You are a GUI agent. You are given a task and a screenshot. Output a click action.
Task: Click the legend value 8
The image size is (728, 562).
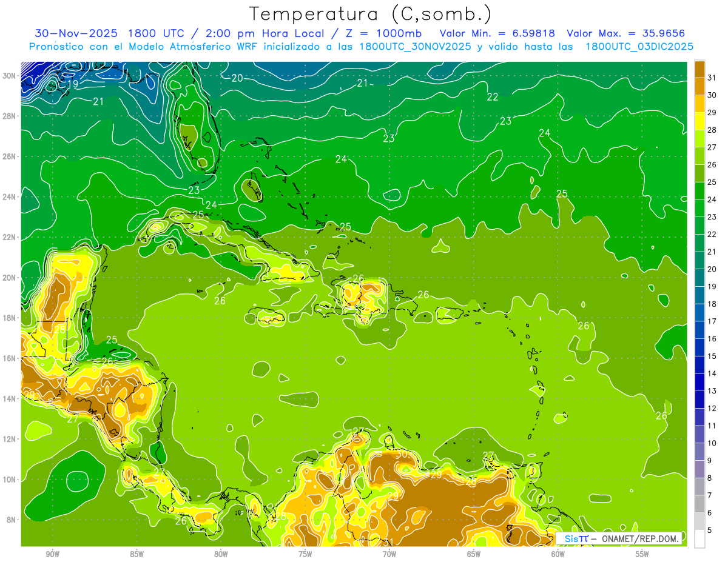(710, 478)
